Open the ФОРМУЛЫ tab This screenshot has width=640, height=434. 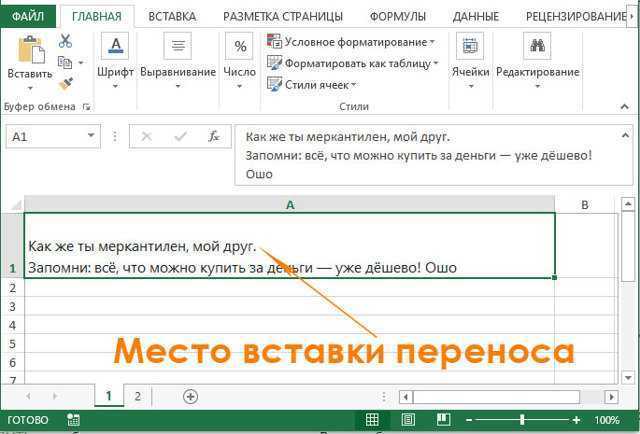pos(398,16)
